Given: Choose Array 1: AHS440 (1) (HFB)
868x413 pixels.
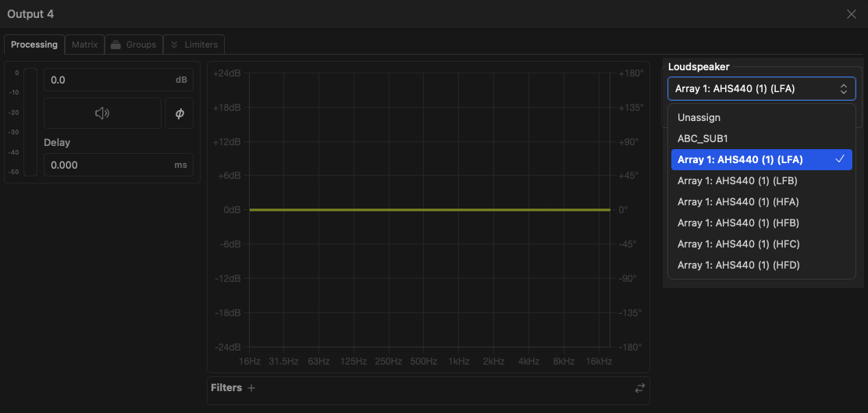Looking at the screenshot, I should (x=738, y=223).
